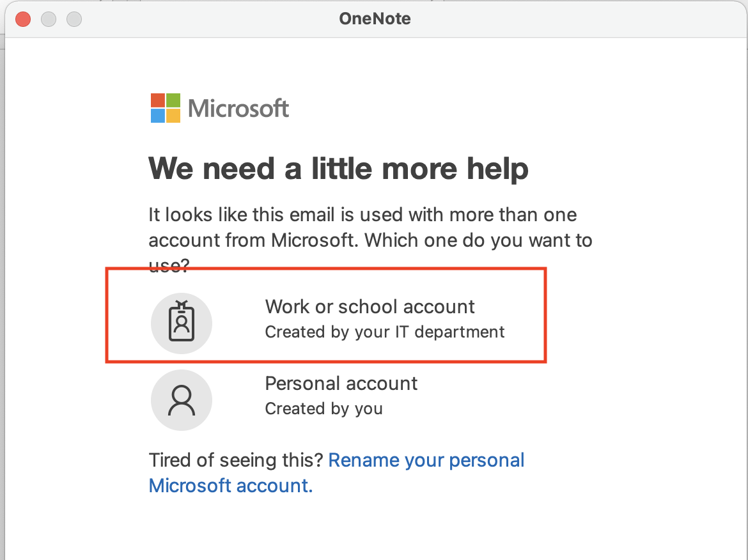
Task: Click "We need a little more help" heading
Action: pos(338,169)
